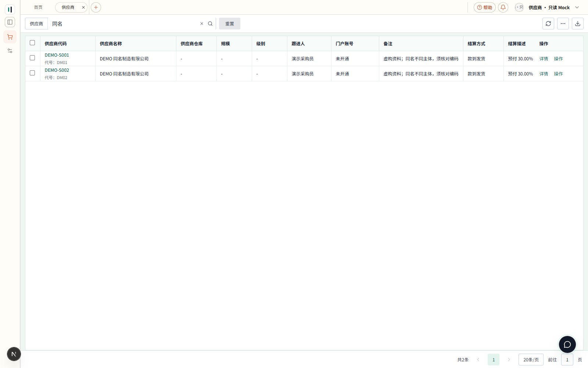Open 操作 for DEMO-S002 row
The width and height of the screenshot is (588, 368).
[x=559, y=74]
